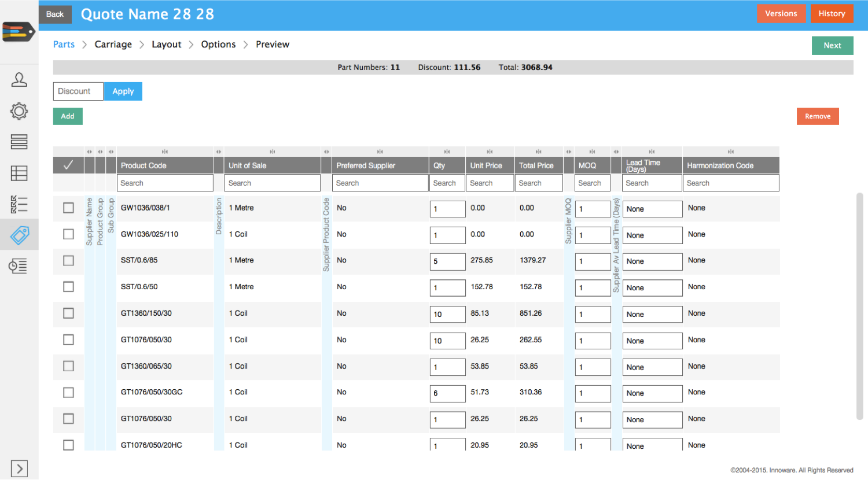Expand the collapsed Supplier Product Code column
The height and width of the screenshot is (480, 868).
point(326,152)
